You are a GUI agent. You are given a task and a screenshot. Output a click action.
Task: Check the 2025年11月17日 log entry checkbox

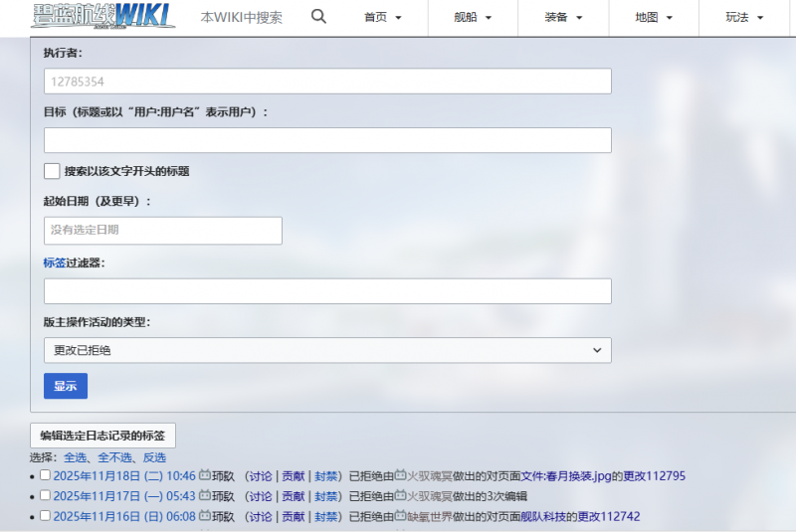pos(45,496)
